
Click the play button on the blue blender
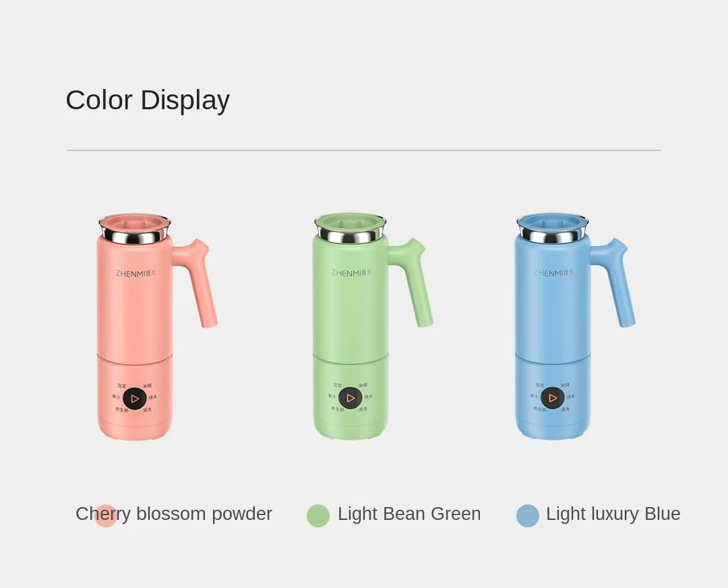[553, 398]
